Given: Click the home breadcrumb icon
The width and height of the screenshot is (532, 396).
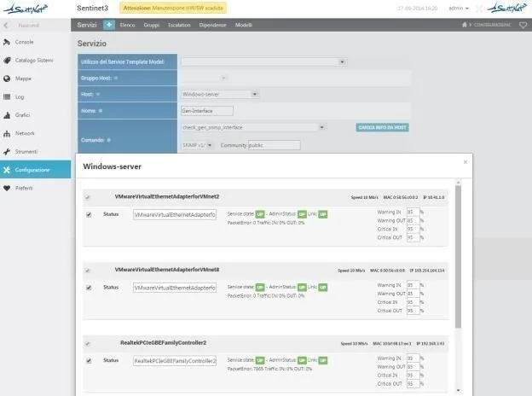Looking at the screenshot, I should pos(465,25).
